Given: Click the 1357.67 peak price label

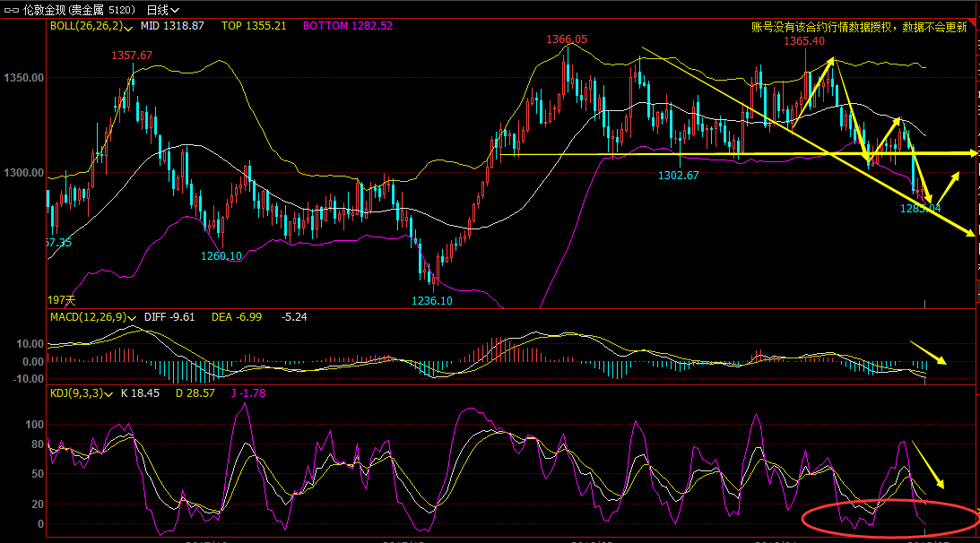Looking at the screenshot, I should (x=132, y=56).
